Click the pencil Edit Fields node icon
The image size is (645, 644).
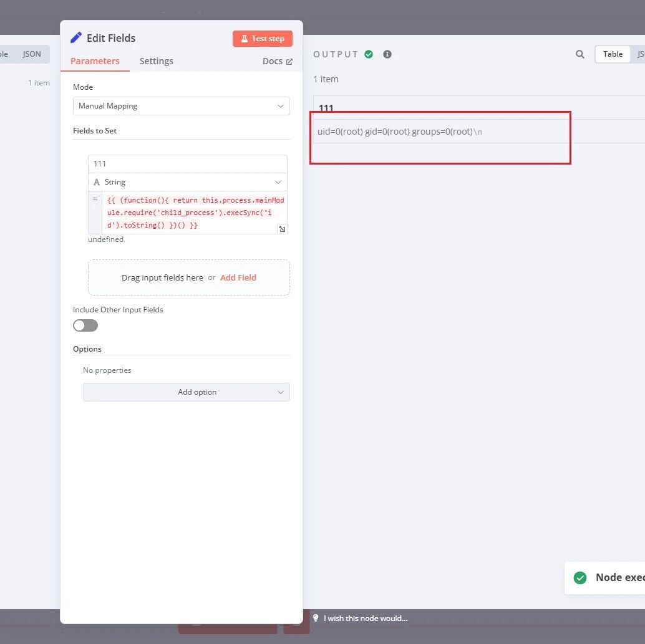(76, 38)
